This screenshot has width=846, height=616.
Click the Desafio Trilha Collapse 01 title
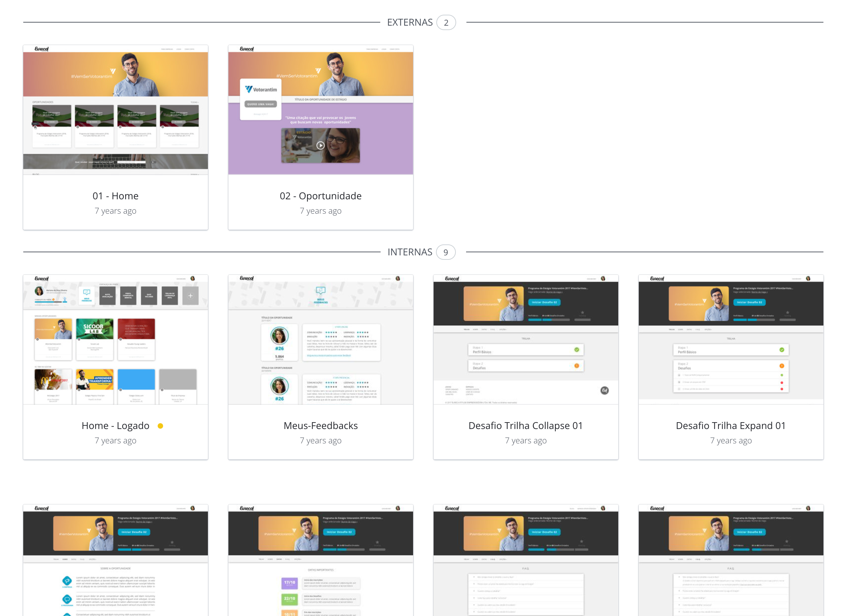526,426
